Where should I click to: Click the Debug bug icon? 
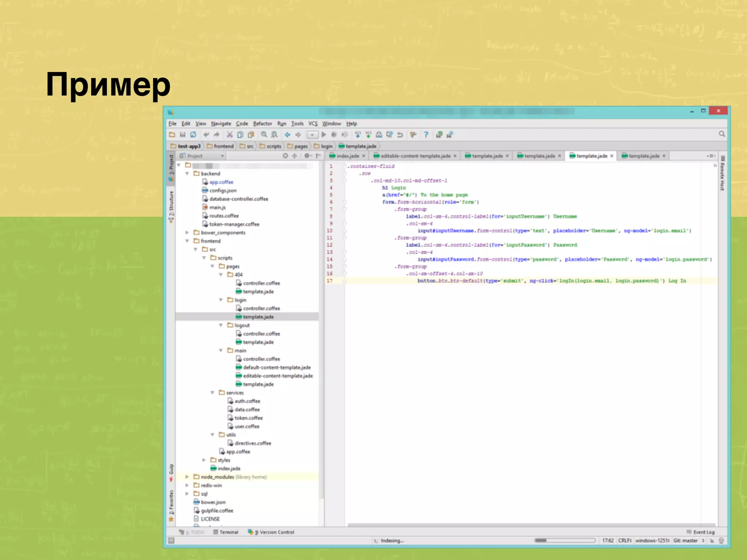tap(334, 135)
